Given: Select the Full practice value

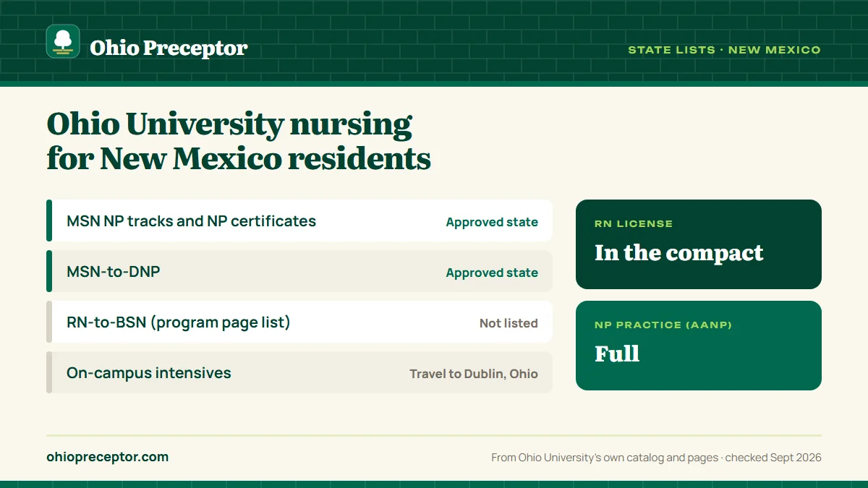Looking at the screenshot, I should point(617,354).
